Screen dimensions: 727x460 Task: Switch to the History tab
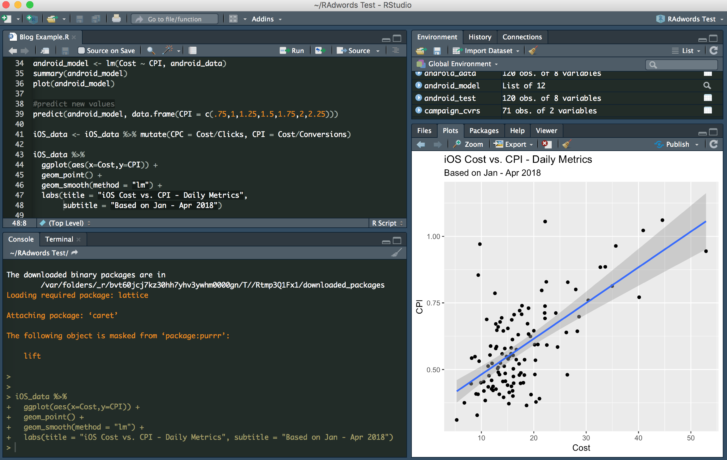[480, 37]
